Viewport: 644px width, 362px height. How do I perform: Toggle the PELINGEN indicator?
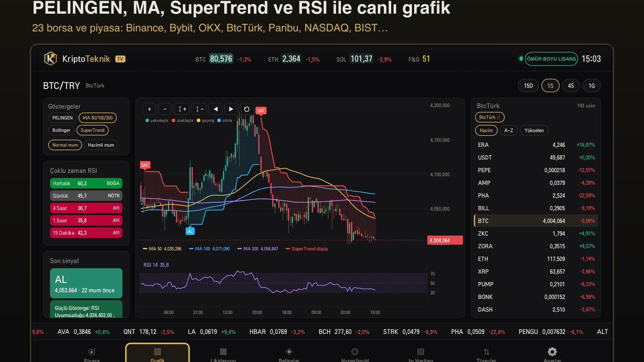(62, 118)
